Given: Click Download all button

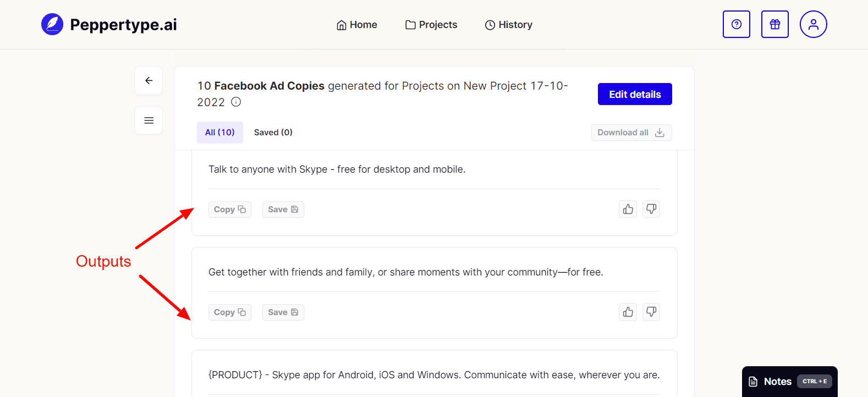Looking at the screenshot, I should [x=631, y=133].
